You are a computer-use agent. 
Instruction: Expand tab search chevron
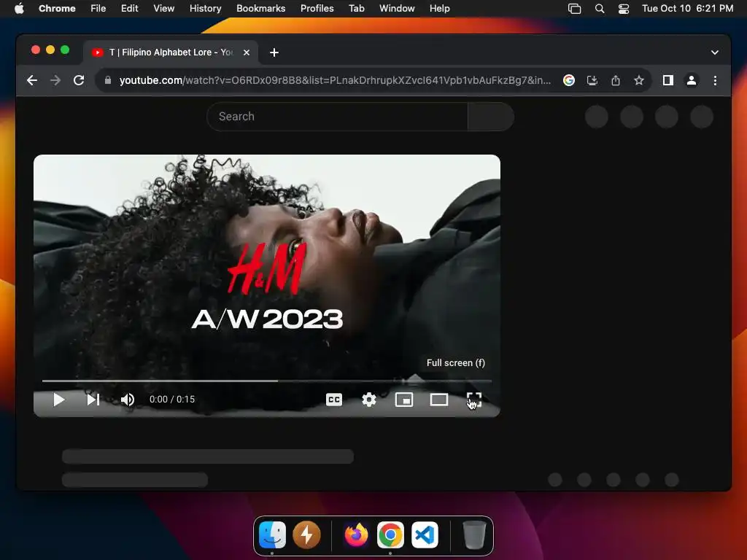[x=715, y=52]
